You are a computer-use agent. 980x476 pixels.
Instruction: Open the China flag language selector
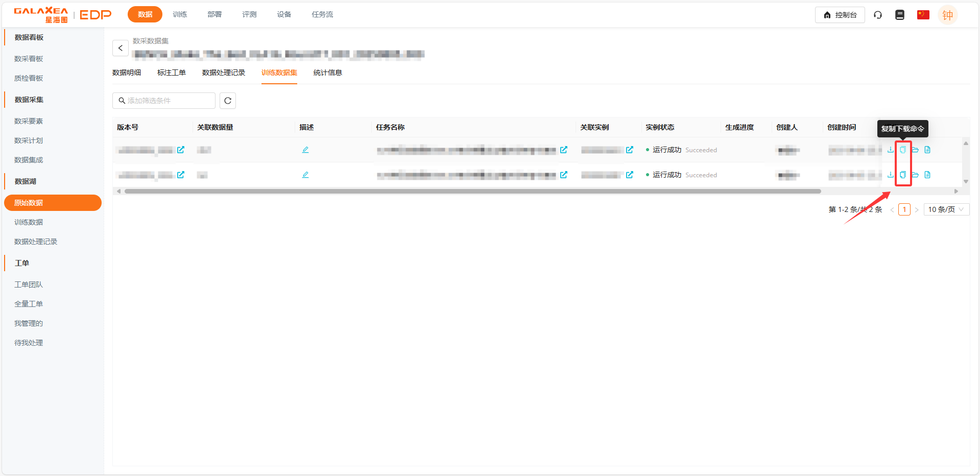click(x=923, y=15)
